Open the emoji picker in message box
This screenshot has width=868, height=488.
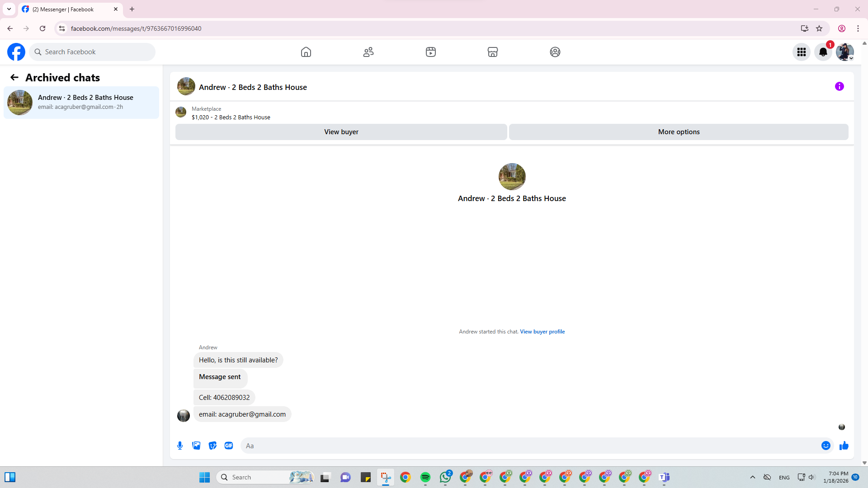826,446
